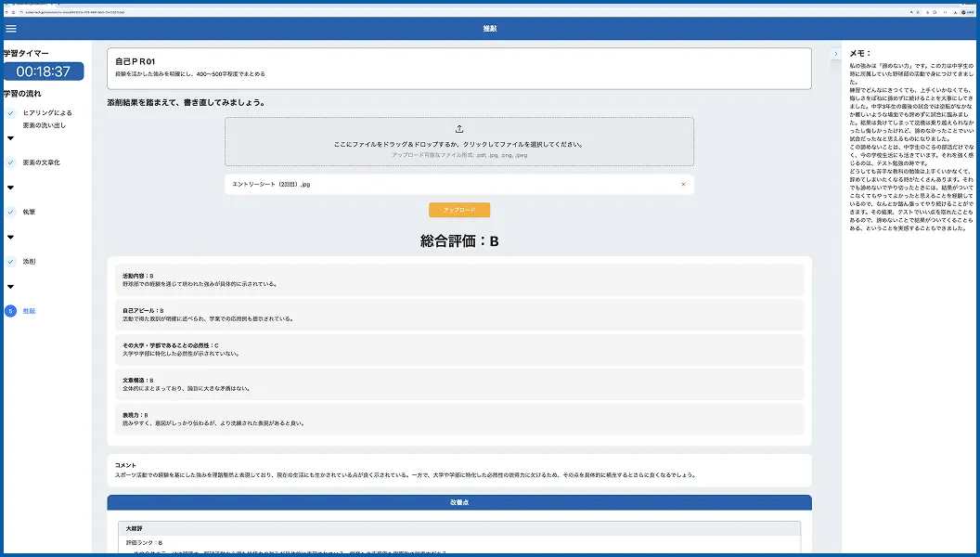Screen dimensions: 980x557
Task: Click the 00:18:37 learning timer display
Action: click(x=43, y=71)
